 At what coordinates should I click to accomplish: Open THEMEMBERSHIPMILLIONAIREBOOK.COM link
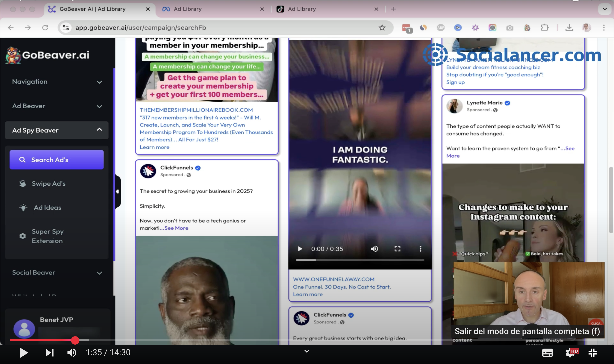click(x=196, y=110)
